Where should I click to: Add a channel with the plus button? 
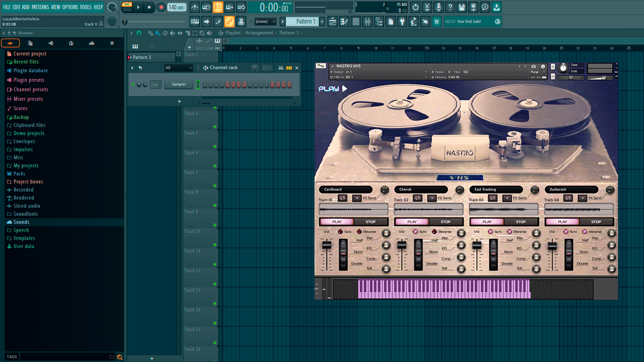pyautogui.click(x=179, y=101)
